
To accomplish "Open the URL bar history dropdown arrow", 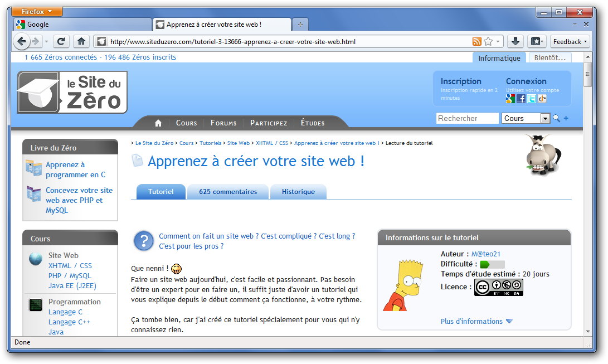I will point(498,41).
